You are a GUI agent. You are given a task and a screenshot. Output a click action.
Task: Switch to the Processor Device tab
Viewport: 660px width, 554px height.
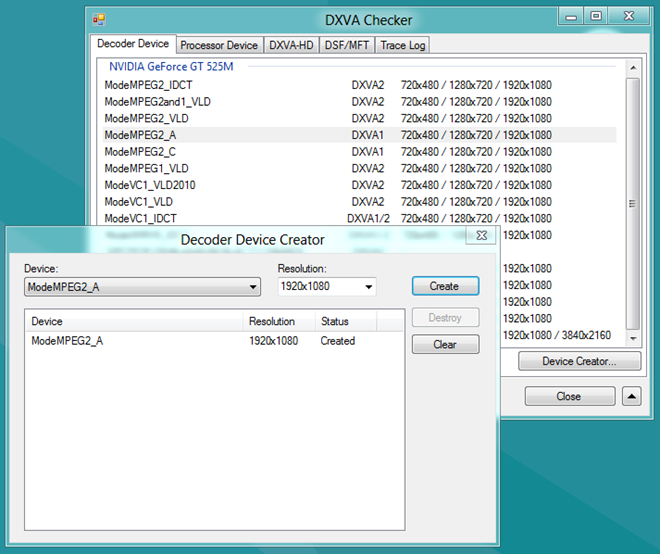218,45
